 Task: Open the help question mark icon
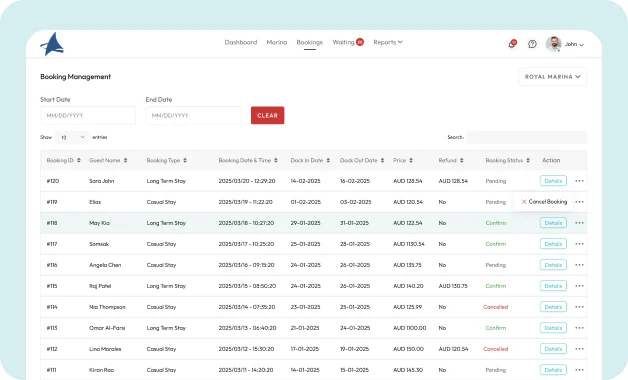[x=532, y=44]
